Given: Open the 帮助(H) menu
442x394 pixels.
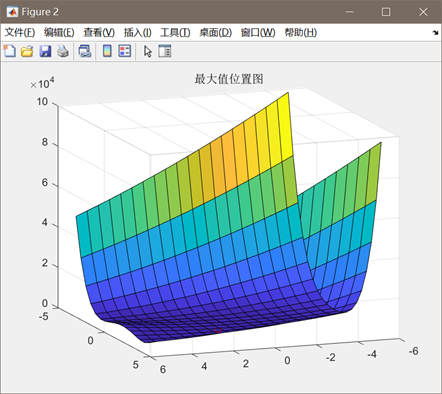Looking at the screenshot, I should (300, 32).
